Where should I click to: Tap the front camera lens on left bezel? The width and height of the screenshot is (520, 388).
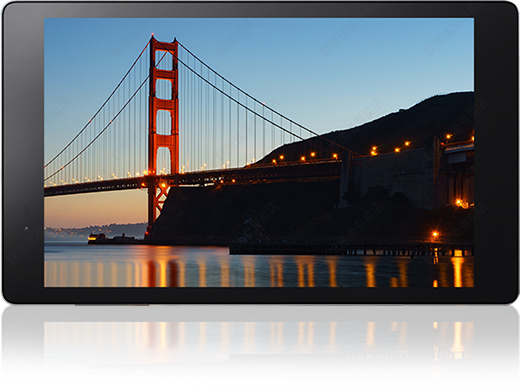26,210
